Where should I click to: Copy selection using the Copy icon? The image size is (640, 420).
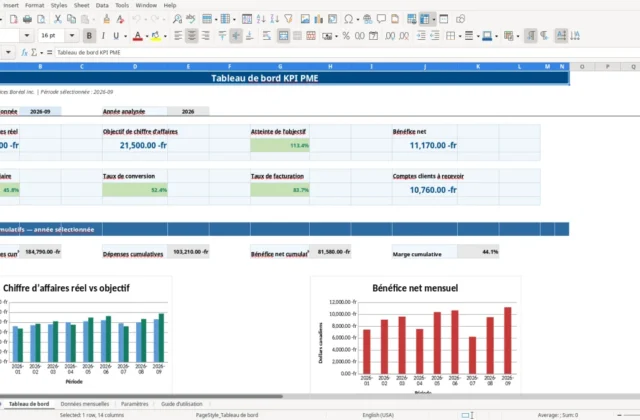71,19
